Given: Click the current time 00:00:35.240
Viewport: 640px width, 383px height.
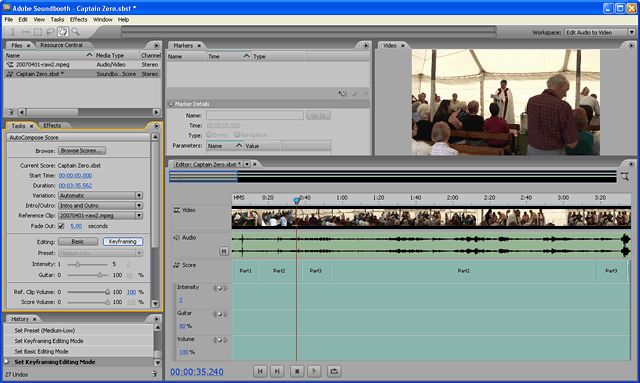Looking at the screenshot, I should click(197, 372).
